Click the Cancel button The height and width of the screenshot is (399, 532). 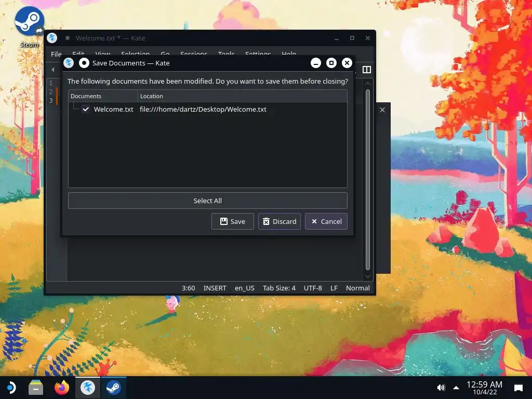326,221
